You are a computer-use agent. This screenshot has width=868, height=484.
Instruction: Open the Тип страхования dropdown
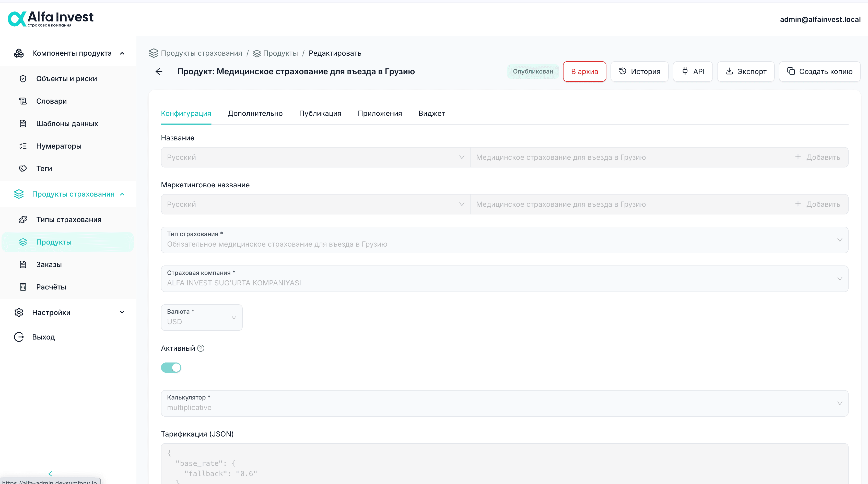click(x=505, y=240)
